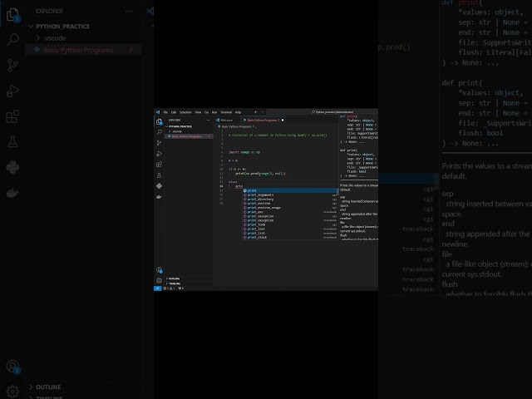The image size is (532, 399).
Task: Click the ports indicator in status bar
Action: click(x=181, y=288)
